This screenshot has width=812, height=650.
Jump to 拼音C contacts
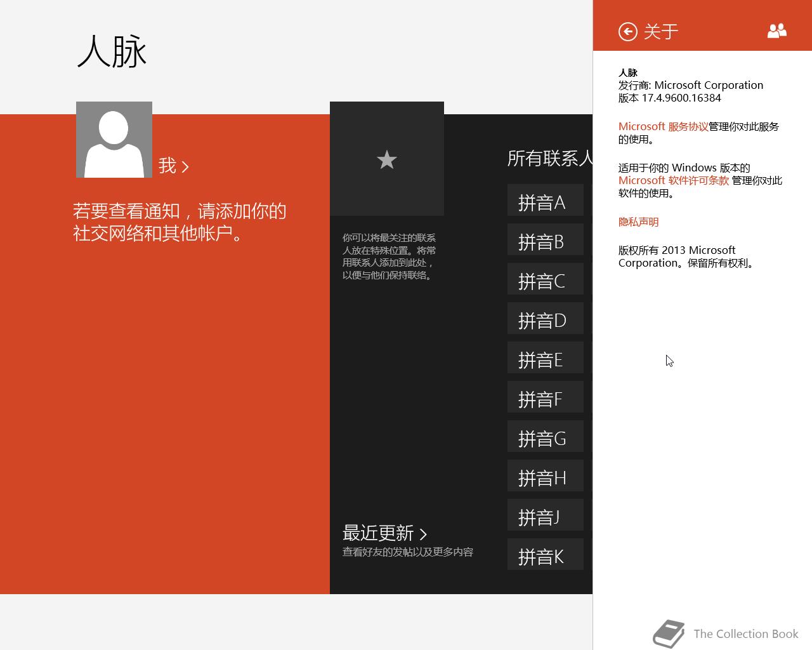click(x=546, y=279)
